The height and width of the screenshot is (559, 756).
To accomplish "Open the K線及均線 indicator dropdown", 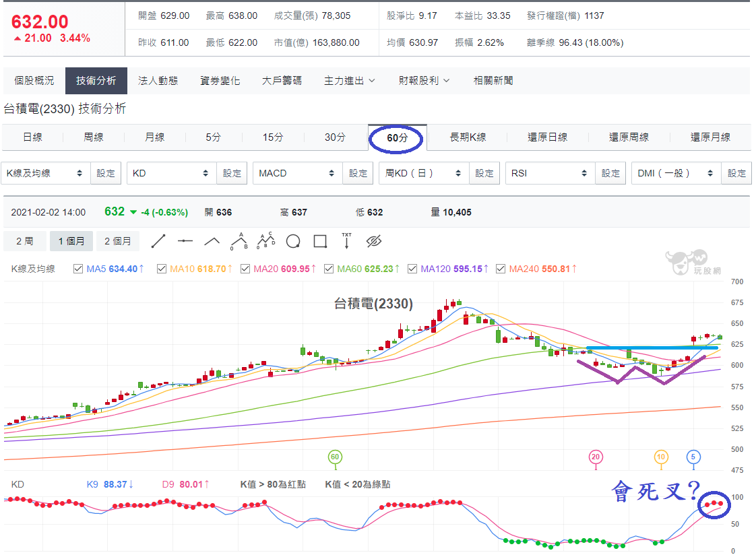I will [46, 174].
